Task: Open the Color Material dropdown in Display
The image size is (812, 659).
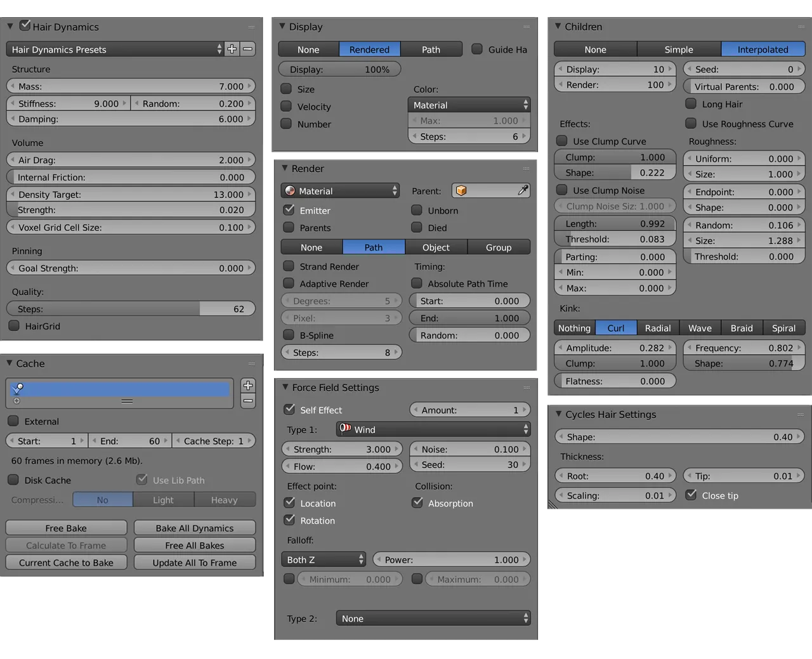Action: tap(469, 105)
